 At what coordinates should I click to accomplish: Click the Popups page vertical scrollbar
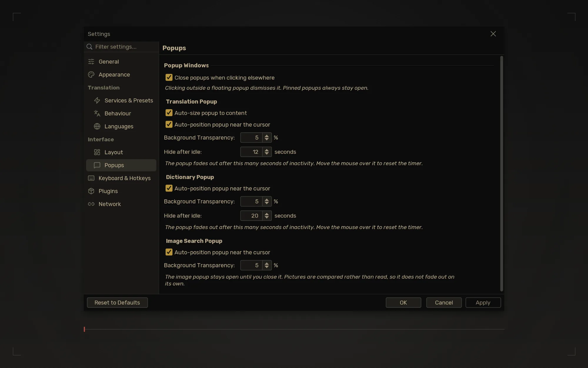click(x=502, y=174)
